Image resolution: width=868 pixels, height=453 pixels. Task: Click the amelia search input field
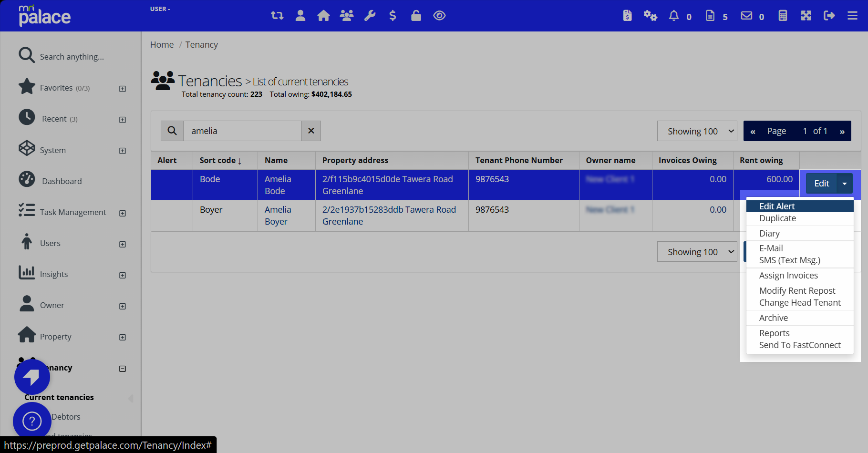pos(242,131)
